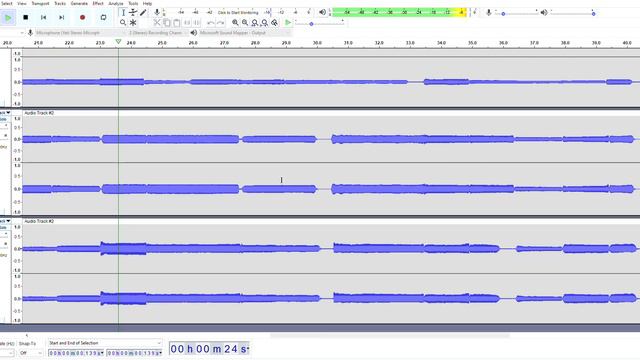Open the third track's name dropdown menu
This screenshot has width=640, height=360.
pyautogui.click(x=6, y=221)
